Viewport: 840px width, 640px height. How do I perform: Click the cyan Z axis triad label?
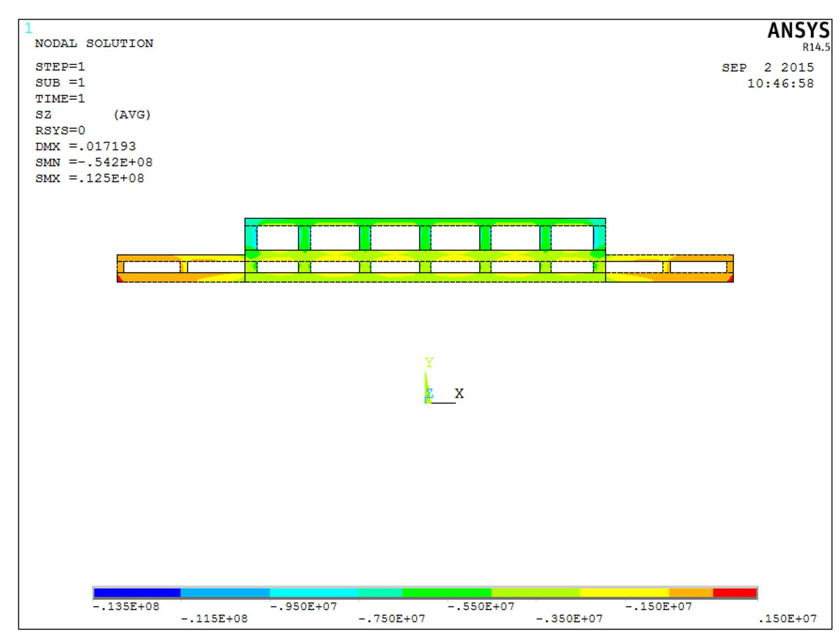(430, 393)
